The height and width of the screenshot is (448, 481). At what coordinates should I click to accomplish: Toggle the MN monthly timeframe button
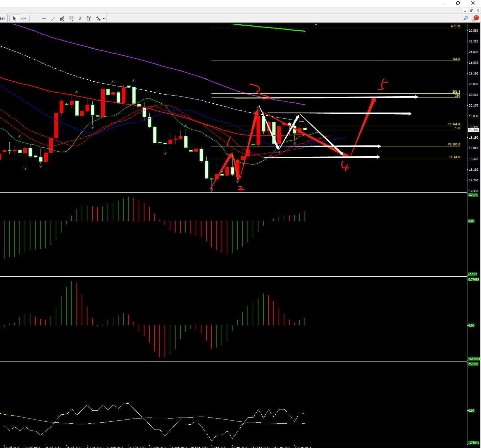(x=3, y=18)
